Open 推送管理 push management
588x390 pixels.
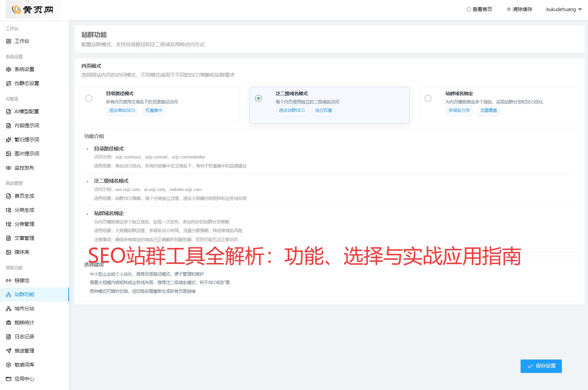23,350
